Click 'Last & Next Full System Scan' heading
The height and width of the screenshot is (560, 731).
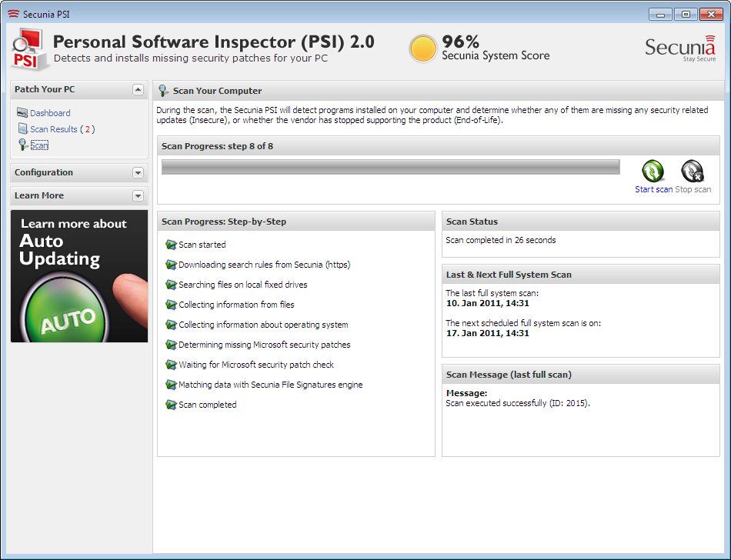tap(509, 275)
